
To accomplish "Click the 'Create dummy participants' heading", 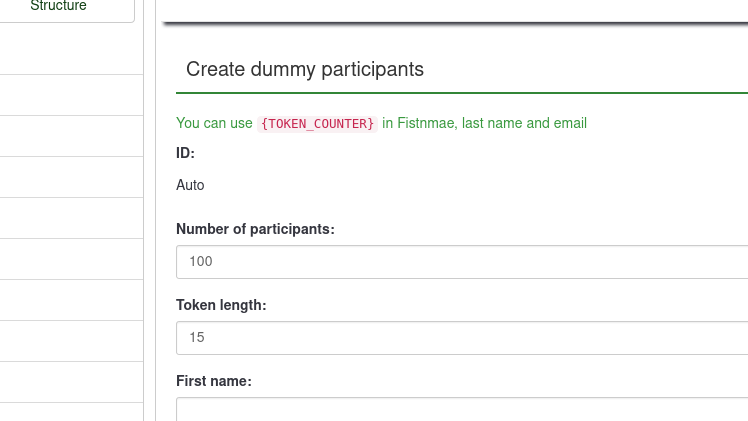I will coord(305,69).
